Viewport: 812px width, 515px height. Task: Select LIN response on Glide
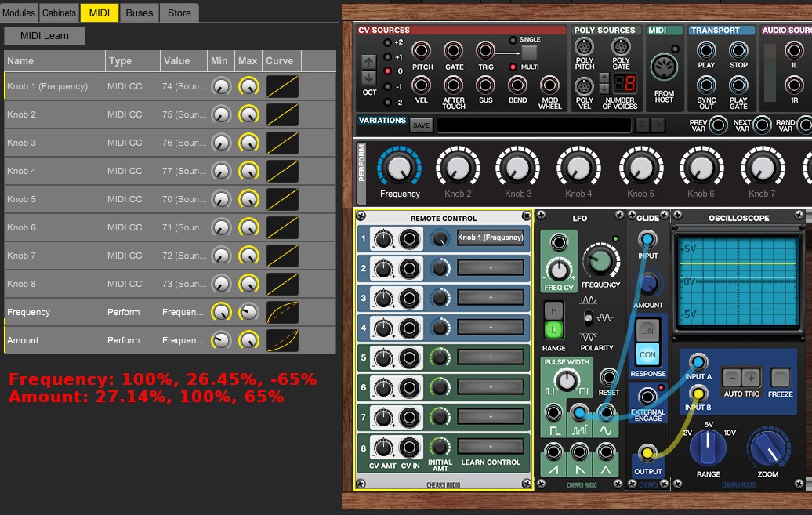tap(648, 331)
